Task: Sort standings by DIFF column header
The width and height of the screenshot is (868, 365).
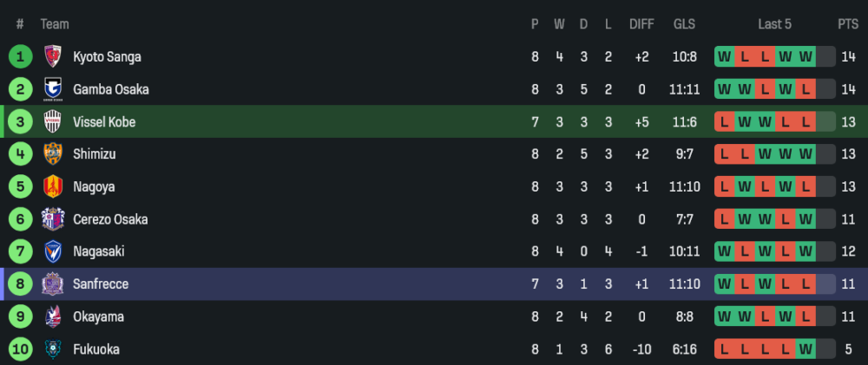Action: click(641, 24)
